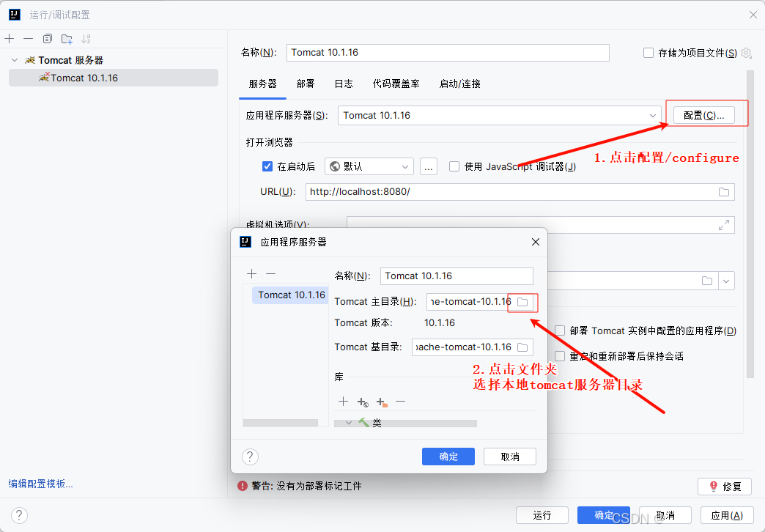The image size is (765, 532).
Task: Copy the selected run configuration
Action: 48,39
